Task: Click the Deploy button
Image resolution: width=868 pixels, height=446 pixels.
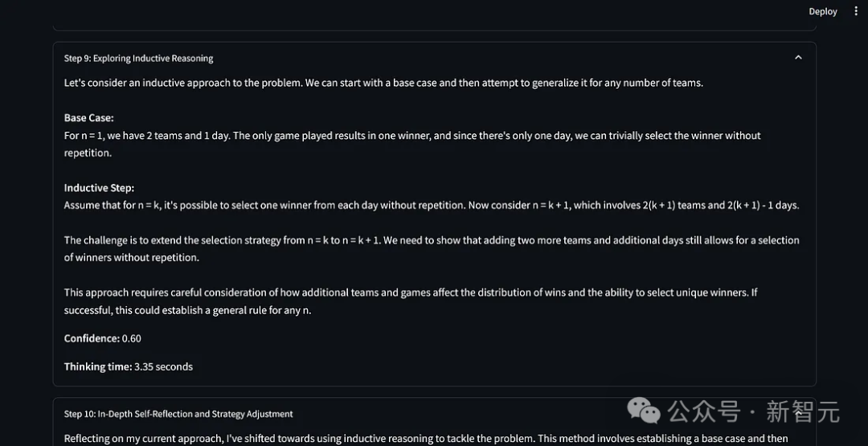Action: coord(822,11)
